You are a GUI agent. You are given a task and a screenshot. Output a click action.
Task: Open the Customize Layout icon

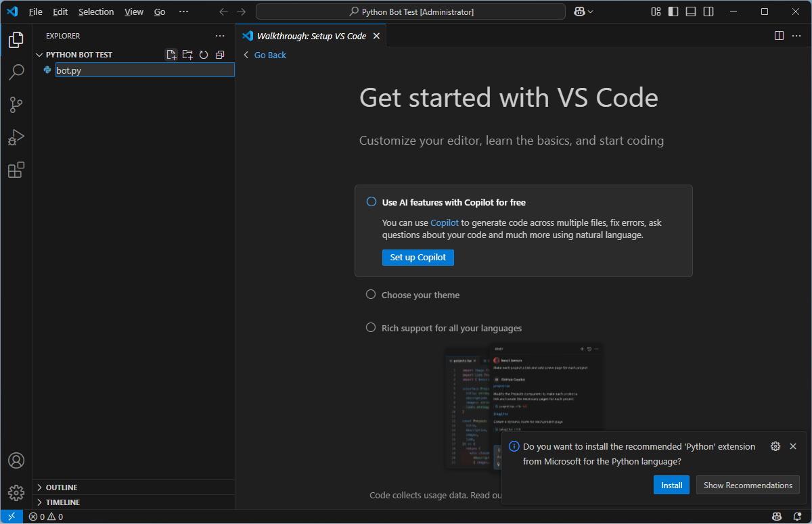[656, 11]
